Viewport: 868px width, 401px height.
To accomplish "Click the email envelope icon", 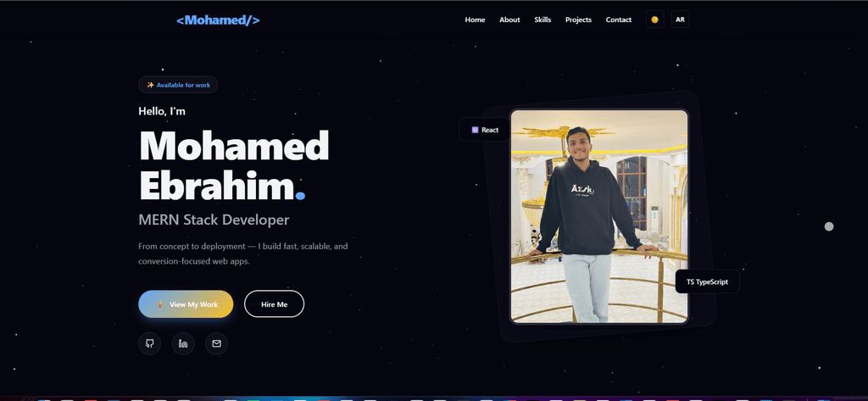I will pyautogui.click(x=216, y=343).
